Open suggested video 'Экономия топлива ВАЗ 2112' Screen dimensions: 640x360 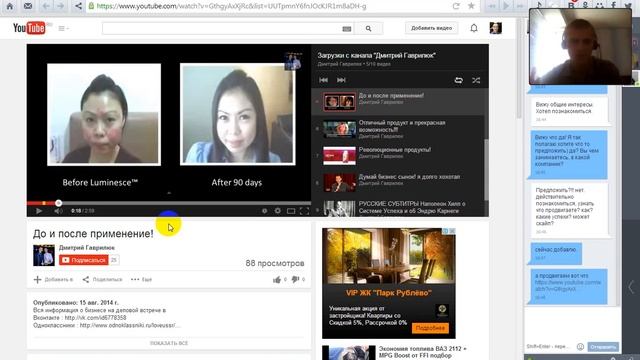point(422,352)
